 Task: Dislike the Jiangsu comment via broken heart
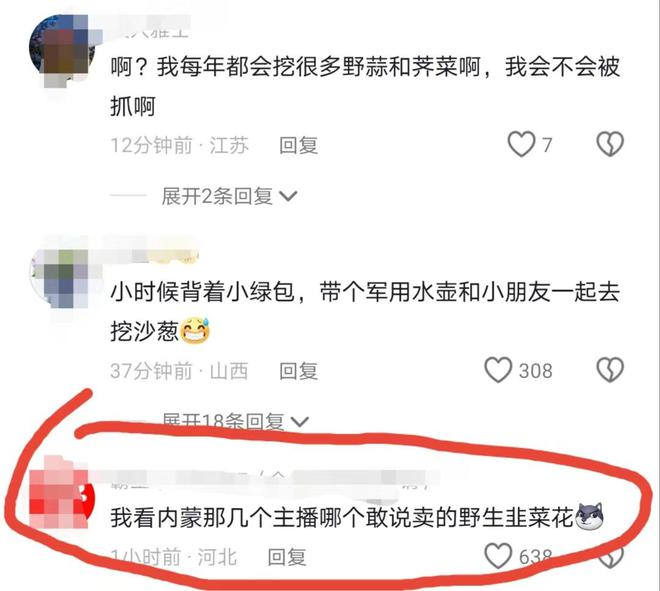point(610,144)
